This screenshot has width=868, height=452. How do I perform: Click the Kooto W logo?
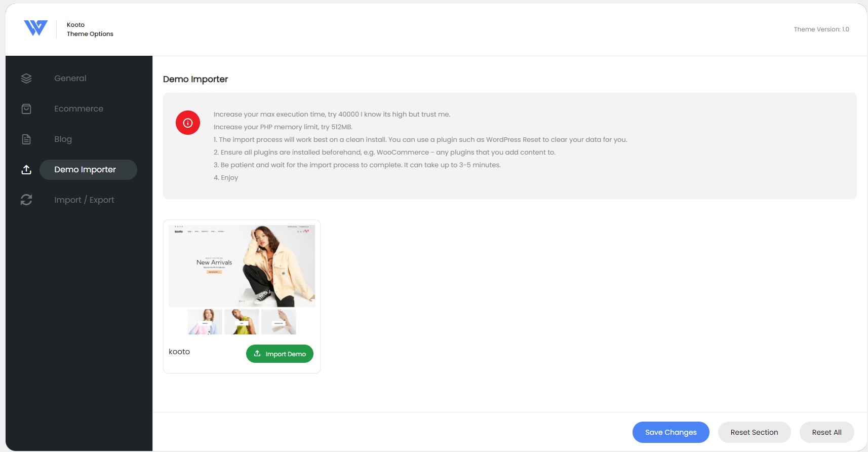pyautogui.click(x=36, y=28)
